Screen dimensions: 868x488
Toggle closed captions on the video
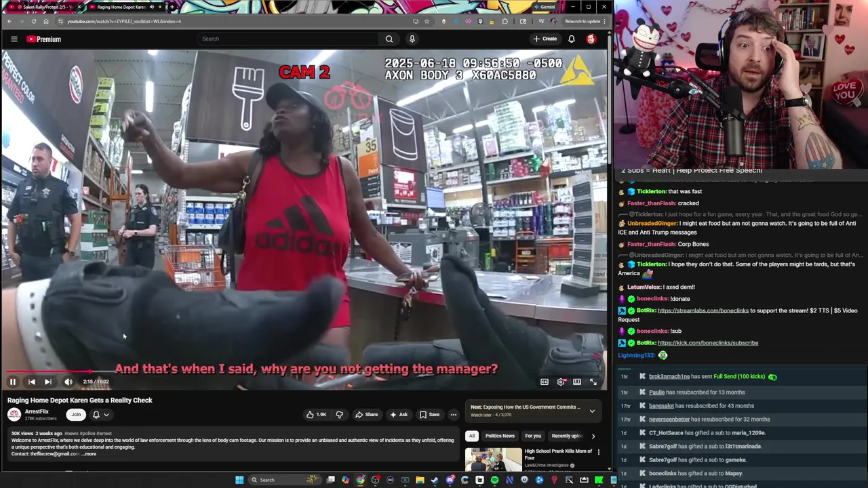[545, 382]
